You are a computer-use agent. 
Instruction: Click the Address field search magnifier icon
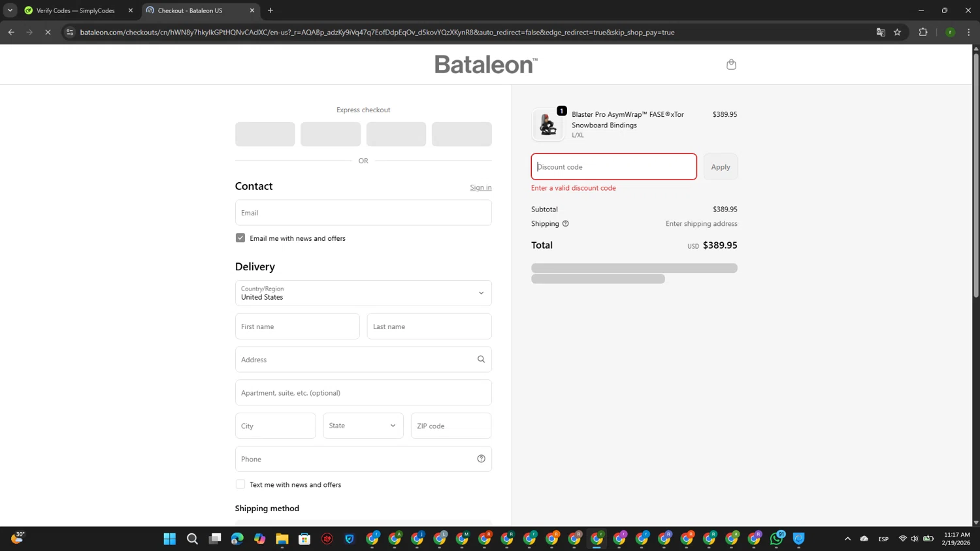pyautogui.click(x=481, y=359)
